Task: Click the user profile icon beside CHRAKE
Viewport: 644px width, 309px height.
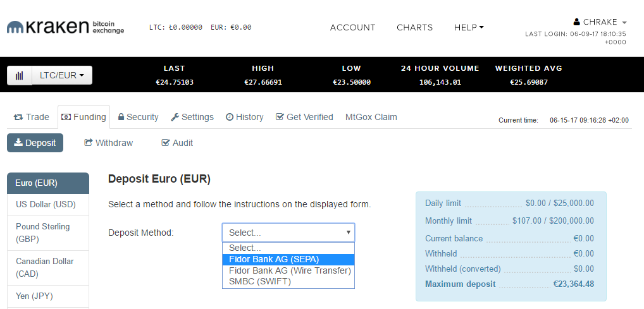Action: [x=577, y=21]
